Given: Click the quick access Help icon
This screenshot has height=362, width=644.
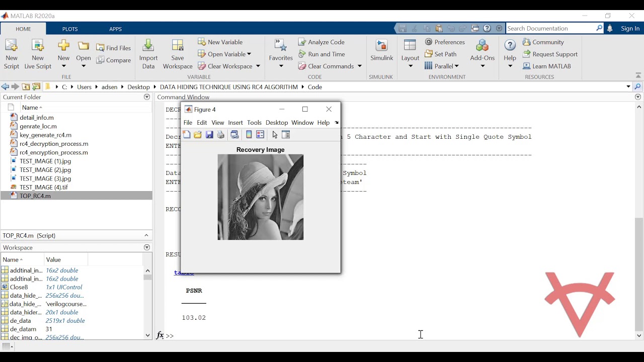Looking at the screenshot, I should 487,29.
